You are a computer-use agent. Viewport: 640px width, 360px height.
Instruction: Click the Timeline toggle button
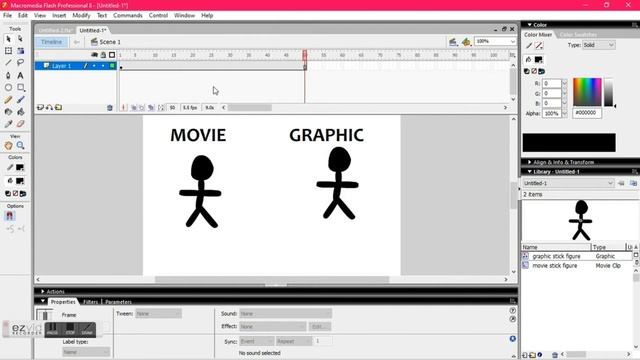(51, 42)
